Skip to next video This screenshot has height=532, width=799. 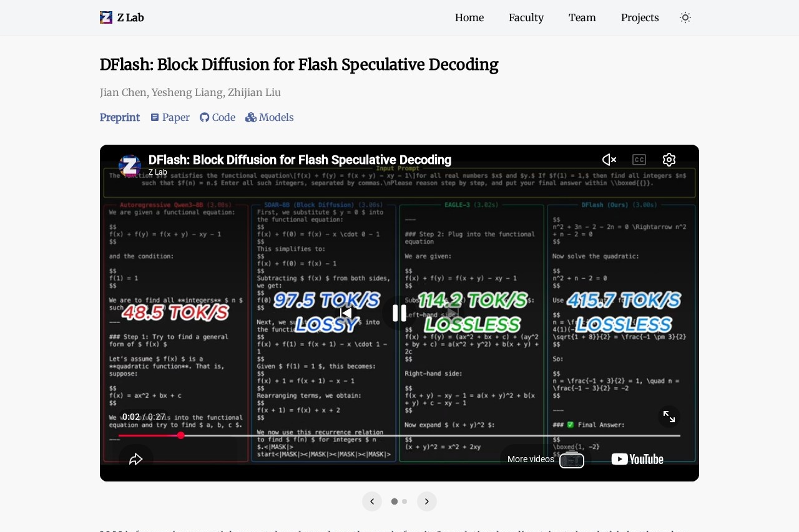[453, 313]
